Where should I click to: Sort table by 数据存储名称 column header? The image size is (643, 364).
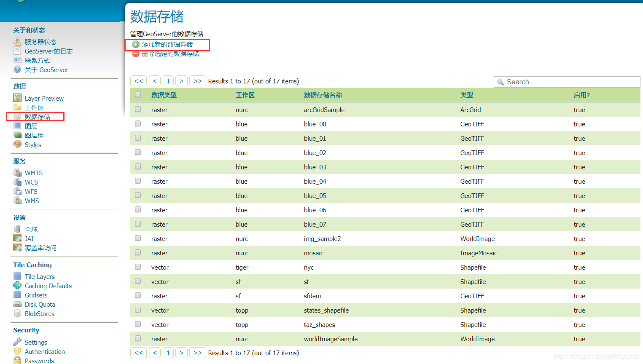coord(323,95)
